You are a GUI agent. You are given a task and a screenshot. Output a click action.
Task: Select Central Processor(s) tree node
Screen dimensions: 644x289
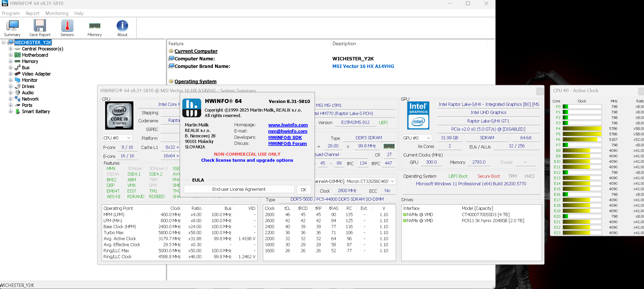[x=42, y=49]
